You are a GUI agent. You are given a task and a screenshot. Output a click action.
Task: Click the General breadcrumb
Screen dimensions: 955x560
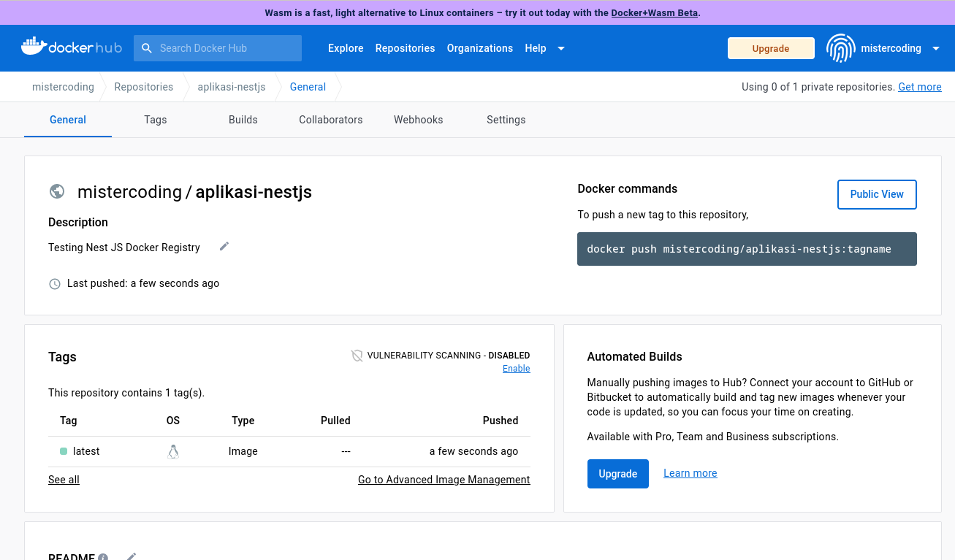[x=308, y=87]
